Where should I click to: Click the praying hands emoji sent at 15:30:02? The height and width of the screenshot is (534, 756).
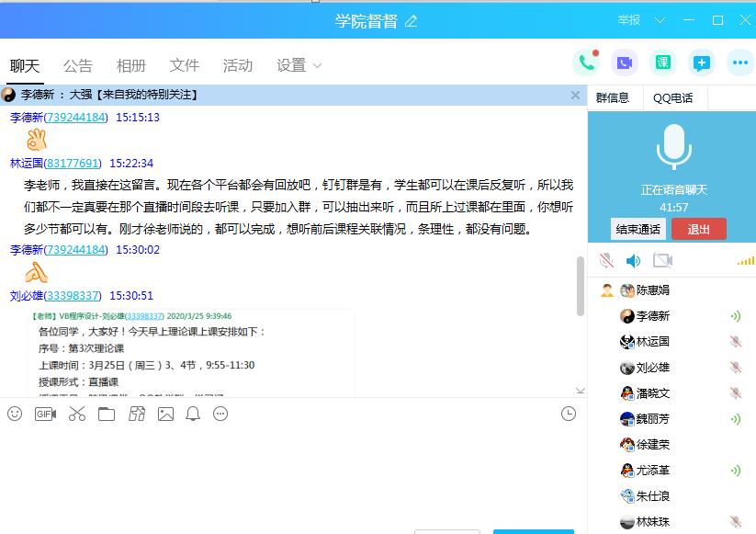36,273
